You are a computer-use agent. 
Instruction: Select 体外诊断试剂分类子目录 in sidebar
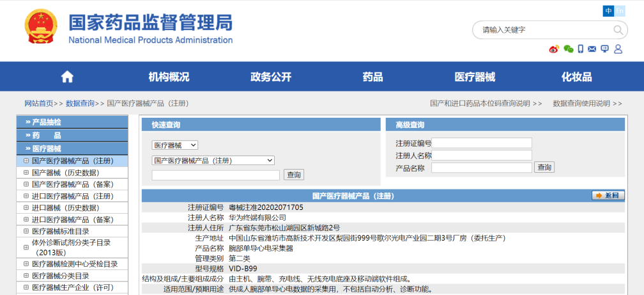tap(71, 247)
